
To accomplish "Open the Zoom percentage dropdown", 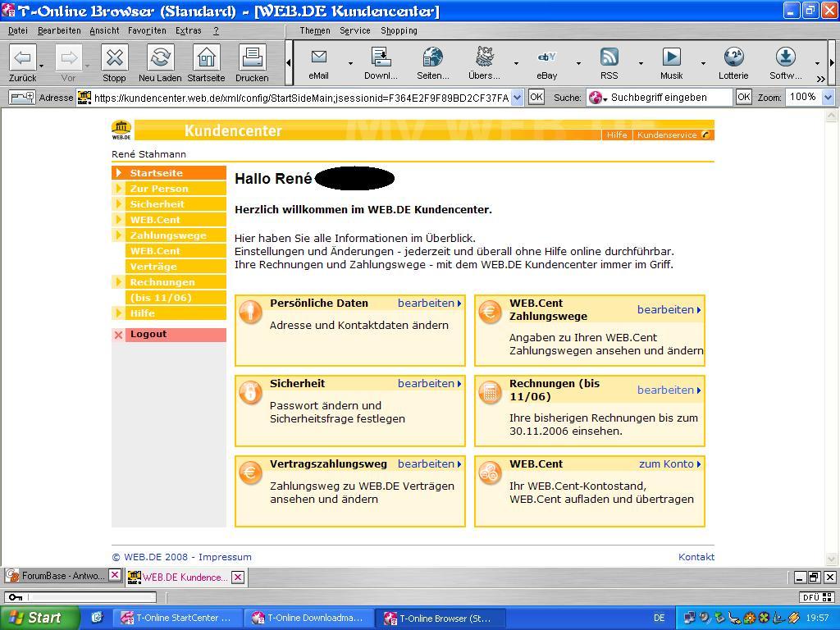I will tap(829, 98).
